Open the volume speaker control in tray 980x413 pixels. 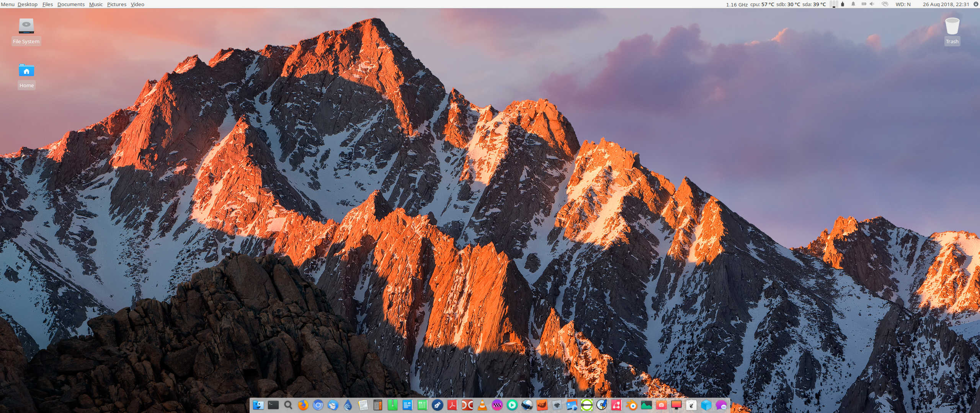[x=872, y=4]
